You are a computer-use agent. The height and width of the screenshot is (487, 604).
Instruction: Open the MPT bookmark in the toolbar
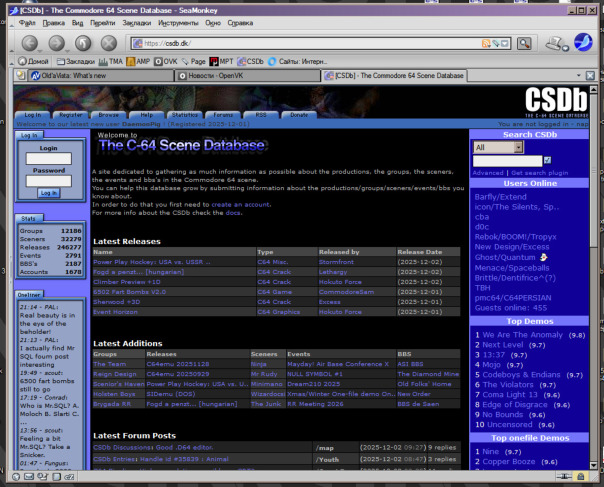pyautogui.click(x=221, y=61)
